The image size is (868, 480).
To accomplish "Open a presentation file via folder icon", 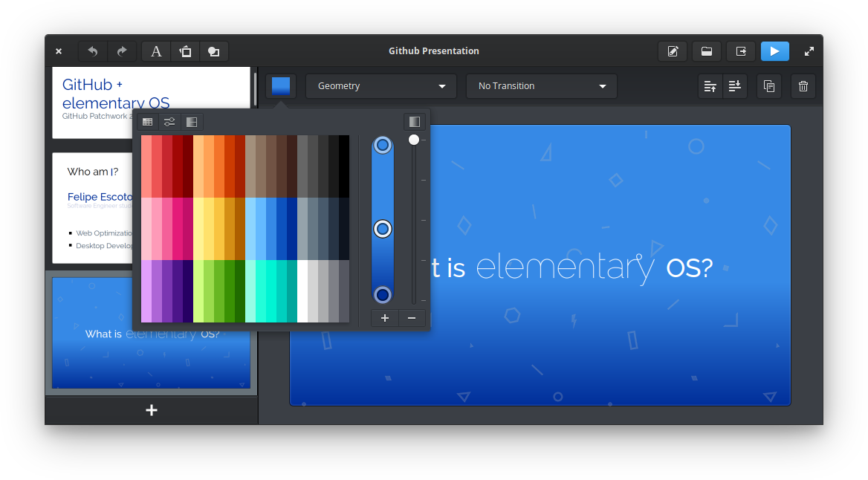I will point(706,51).
